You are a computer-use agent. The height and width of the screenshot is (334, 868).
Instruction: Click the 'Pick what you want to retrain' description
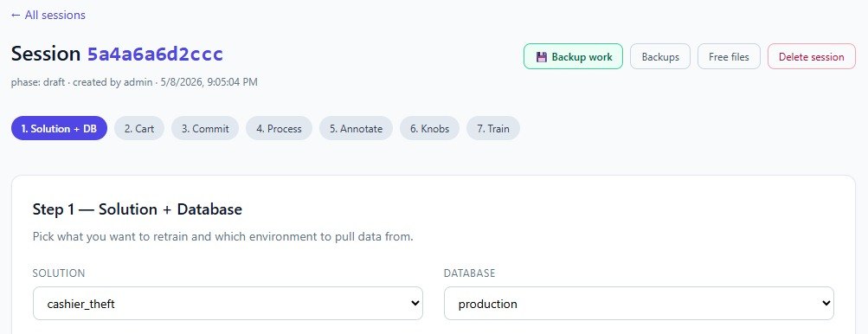(223, 236)
